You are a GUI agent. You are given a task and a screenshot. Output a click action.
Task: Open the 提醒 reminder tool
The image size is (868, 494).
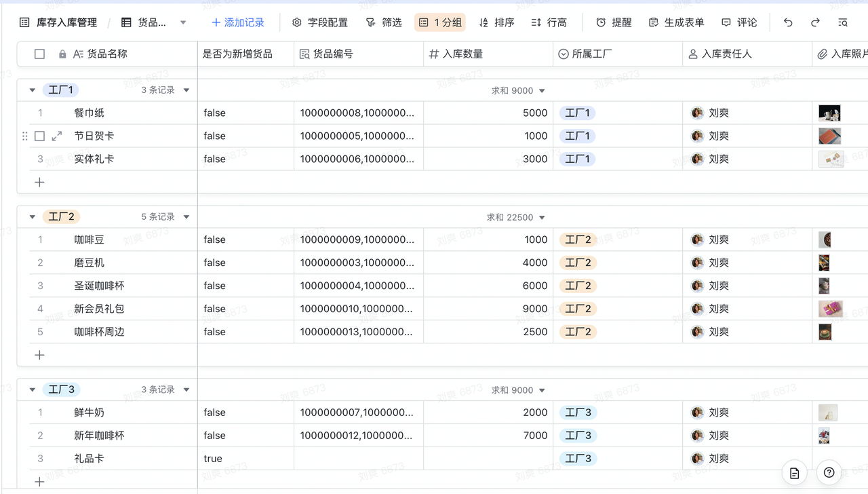coord(614,22)
